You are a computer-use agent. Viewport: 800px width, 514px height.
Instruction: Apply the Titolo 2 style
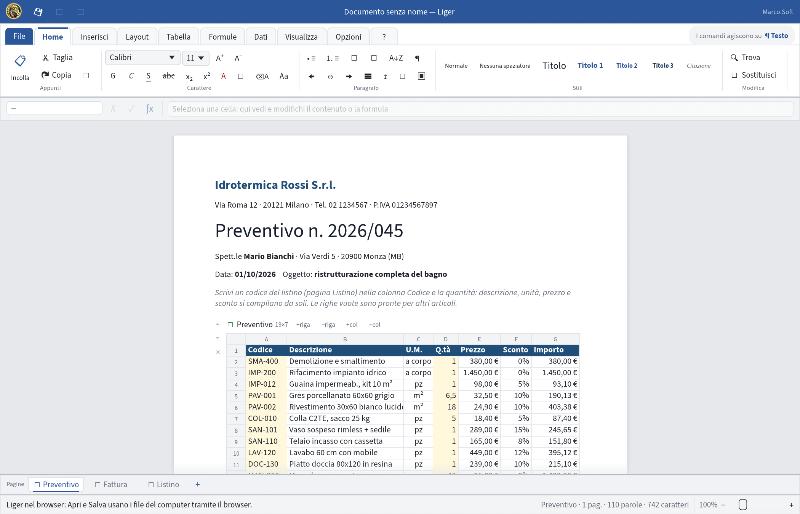click(x=627, y=65)
